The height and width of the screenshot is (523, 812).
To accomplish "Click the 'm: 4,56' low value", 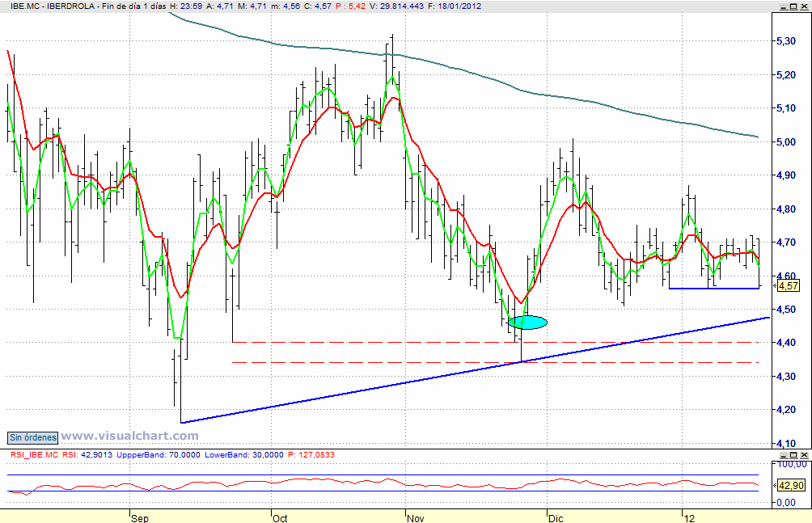I will tap(285, 6).
